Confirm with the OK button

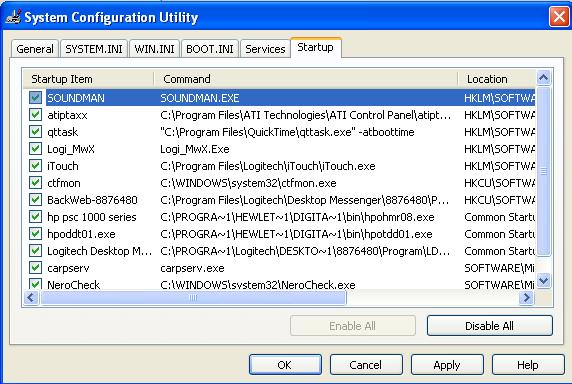[285, 365]
